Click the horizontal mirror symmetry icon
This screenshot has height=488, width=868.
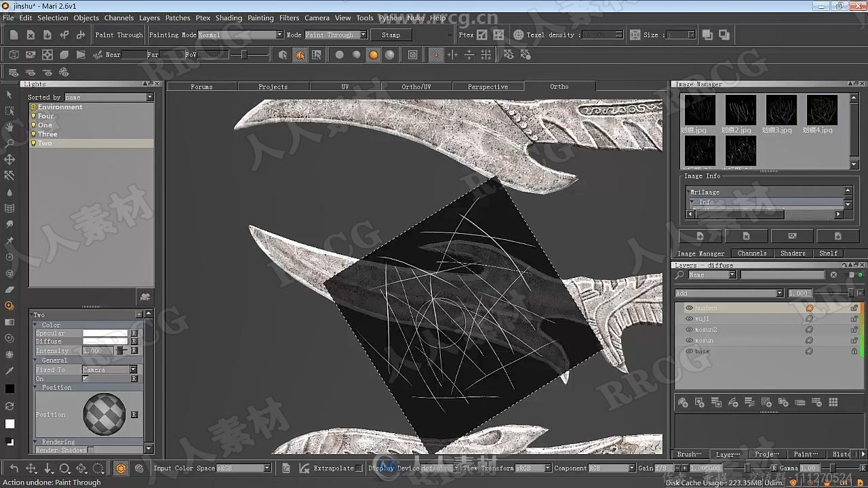[469, 55]
